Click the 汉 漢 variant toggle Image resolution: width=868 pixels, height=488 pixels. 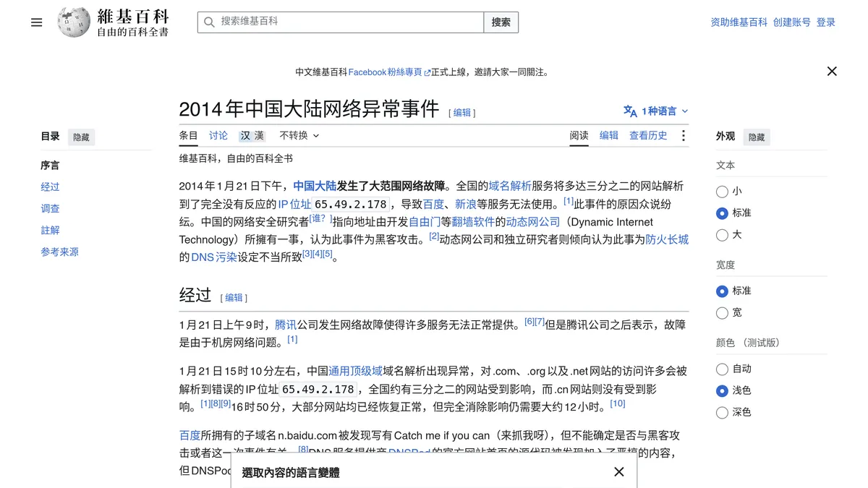252,136
